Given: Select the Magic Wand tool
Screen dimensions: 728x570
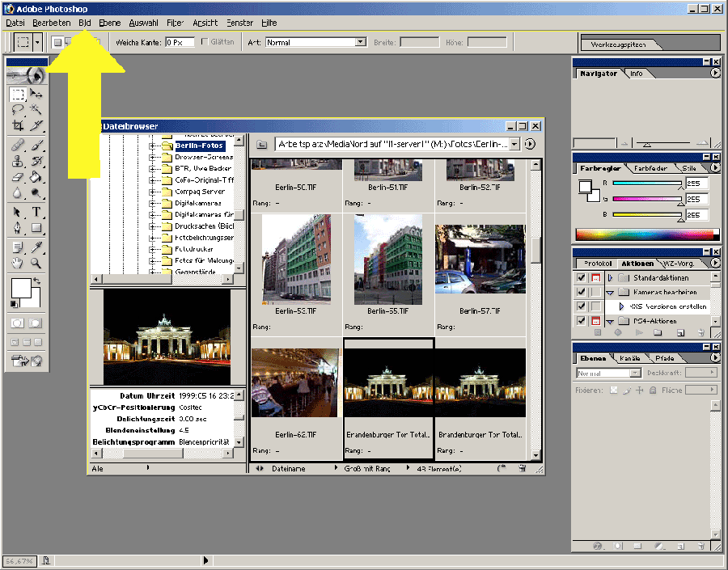Looking at the screenshot, I should 36,109.
